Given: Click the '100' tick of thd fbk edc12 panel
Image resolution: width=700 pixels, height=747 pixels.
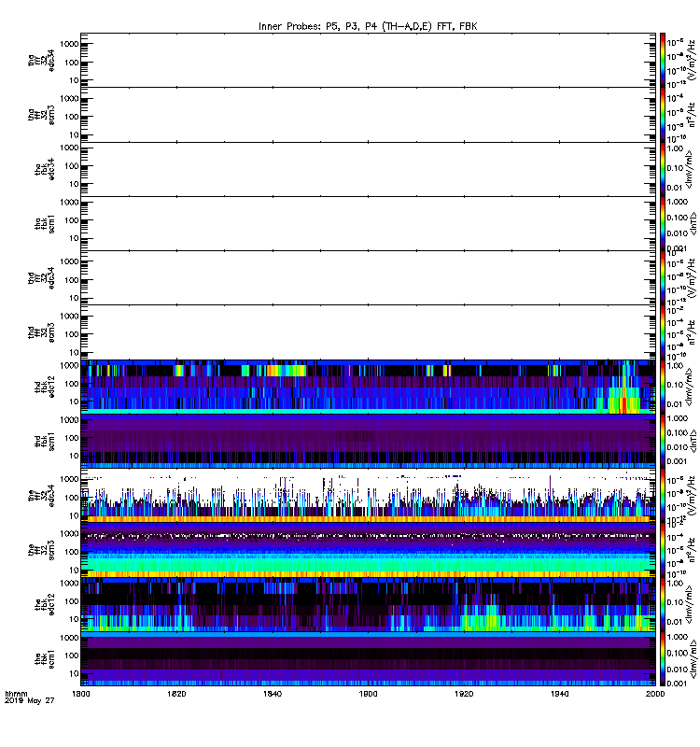Looking at the screenshot, I should coord(72,384).
